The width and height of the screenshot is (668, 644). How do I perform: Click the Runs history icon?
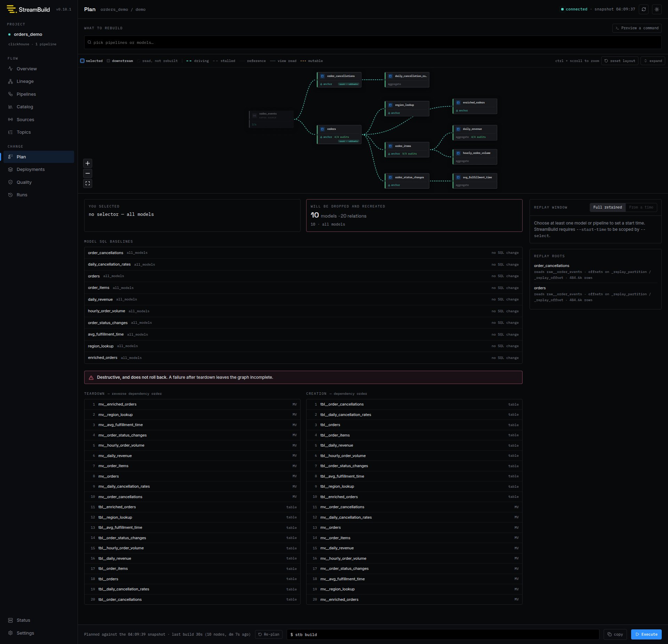pyautogui.click(x=10, y=195)
